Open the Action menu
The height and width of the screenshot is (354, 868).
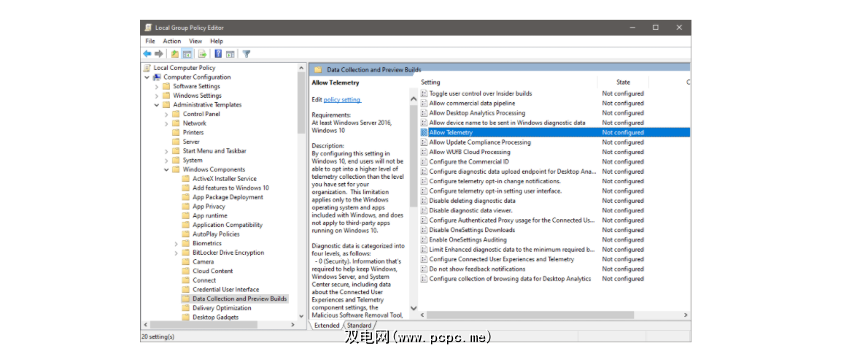[171, 41]
